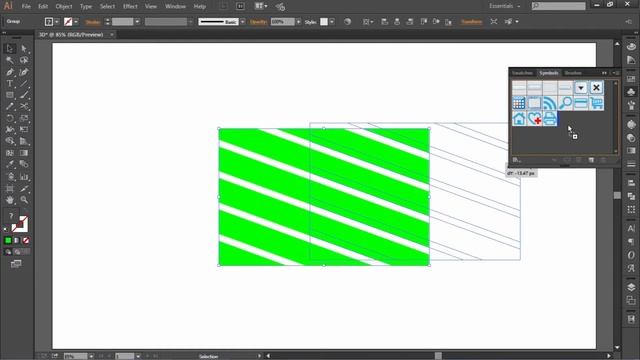Select the Column Graph tool
This screenshot has height=360, width=640.
24,177
